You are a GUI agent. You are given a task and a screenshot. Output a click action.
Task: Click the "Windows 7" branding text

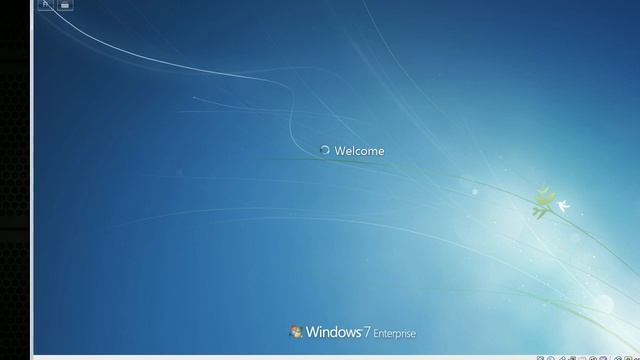(x=338, y=332)
